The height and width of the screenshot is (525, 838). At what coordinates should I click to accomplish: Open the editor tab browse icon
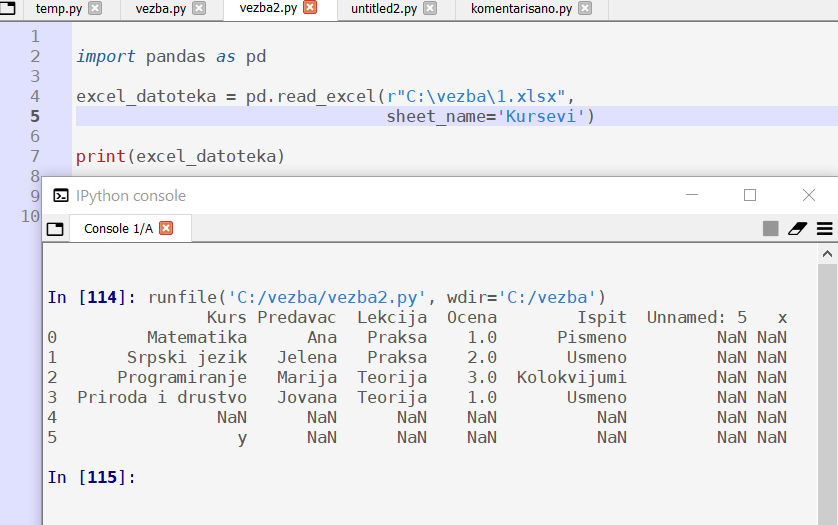click(7, 8)
